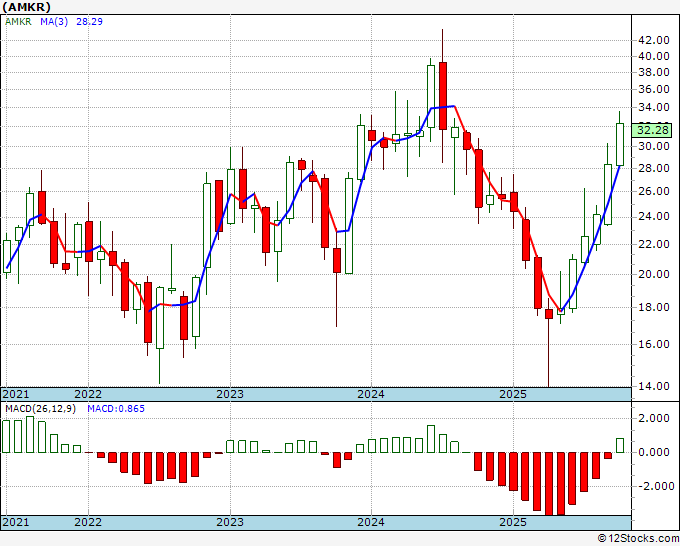The image size is (680, 546).
Task: Click the 16.00 price axis label
Action: 654,344
